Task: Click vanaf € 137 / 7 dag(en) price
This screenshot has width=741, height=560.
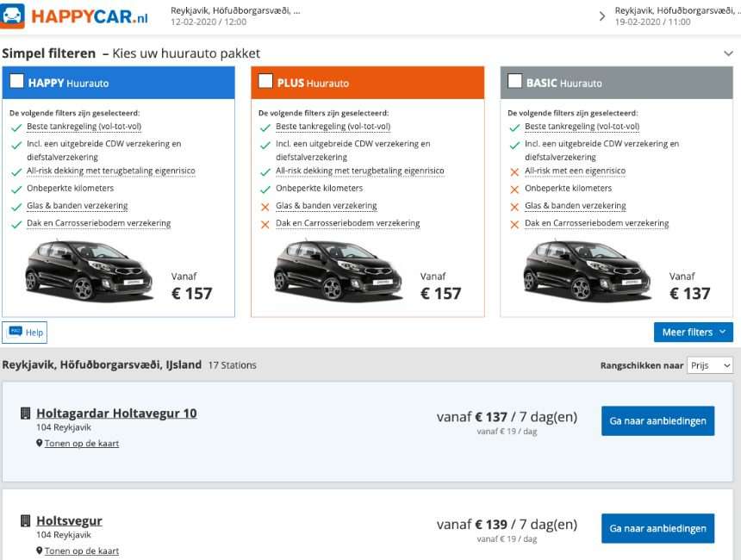Action: point(507,417)
